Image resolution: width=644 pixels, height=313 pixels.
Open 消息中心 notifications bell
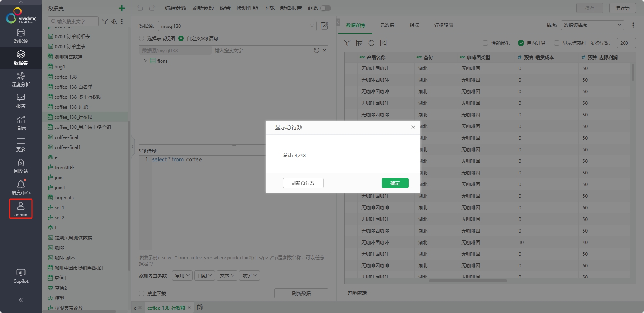[x=21, y=188]
